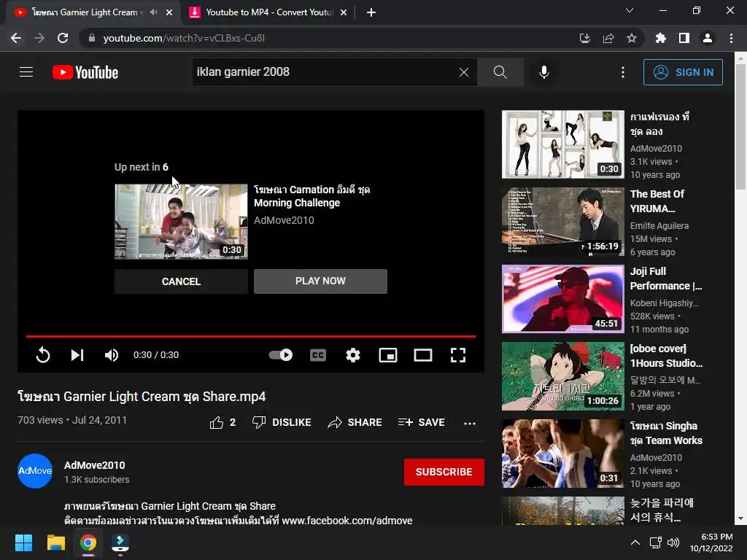
Task: Click Emilfe Aguilera channel name
Action: coord(659,226)
